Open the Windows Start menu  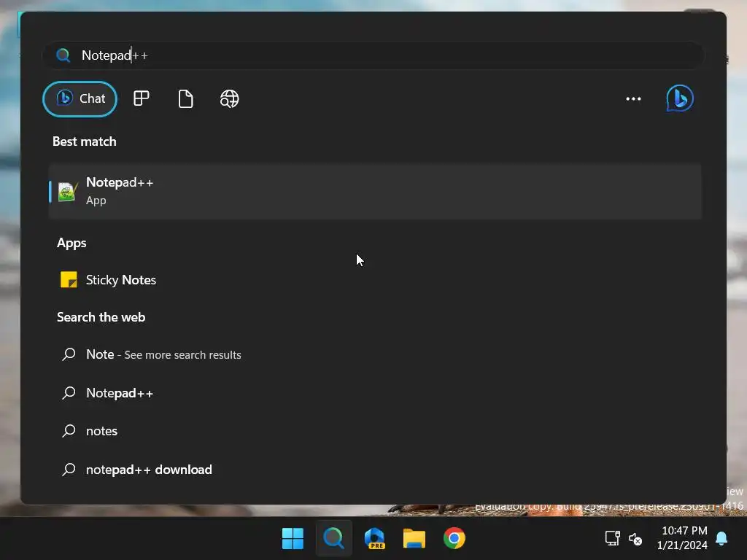(293, 539)
